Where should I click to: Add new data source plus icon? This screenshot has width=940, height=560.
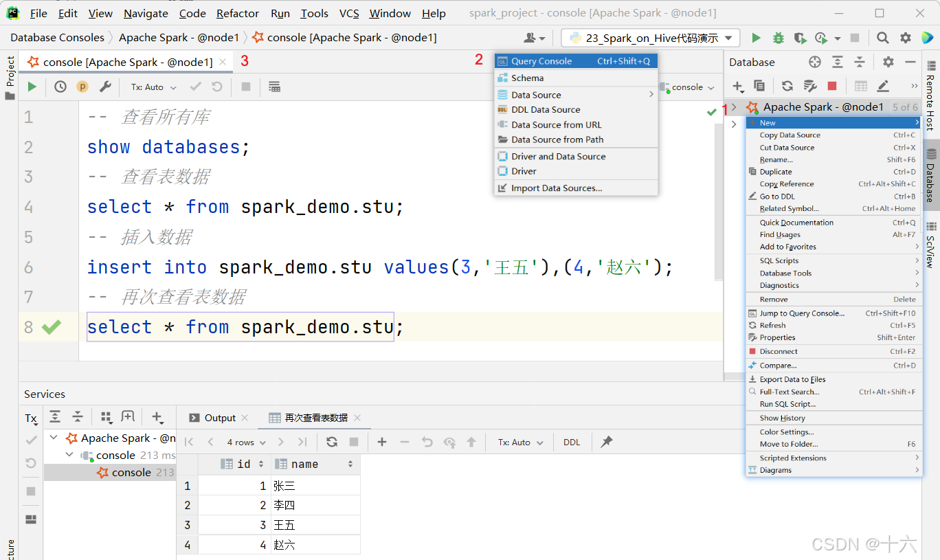click(738, 86)
